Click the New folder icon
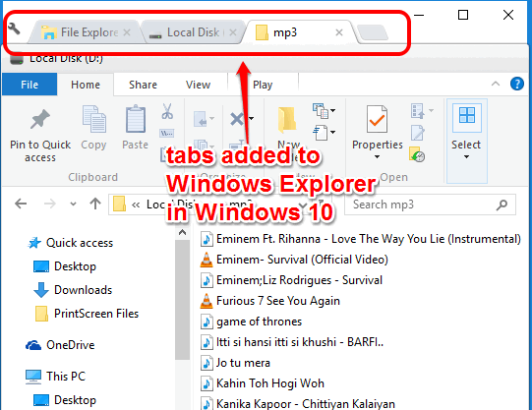The height and width of the screenshot is (410, 532). [x=287, y=120]
